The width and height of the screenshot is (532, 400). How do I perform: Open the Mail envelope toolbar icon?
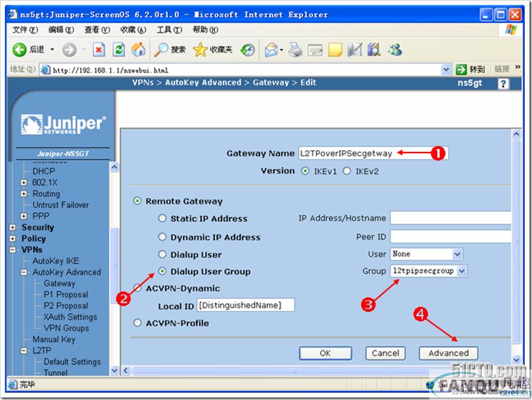coord(271,50)
